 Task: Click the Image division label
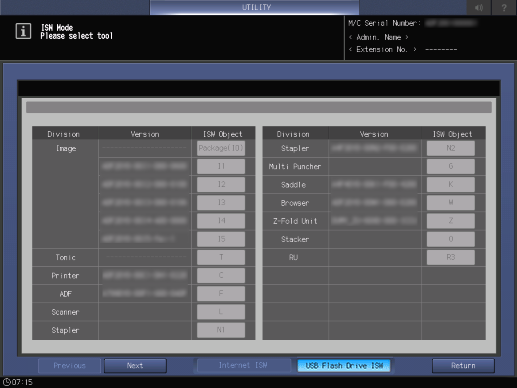tap(66, 148)
